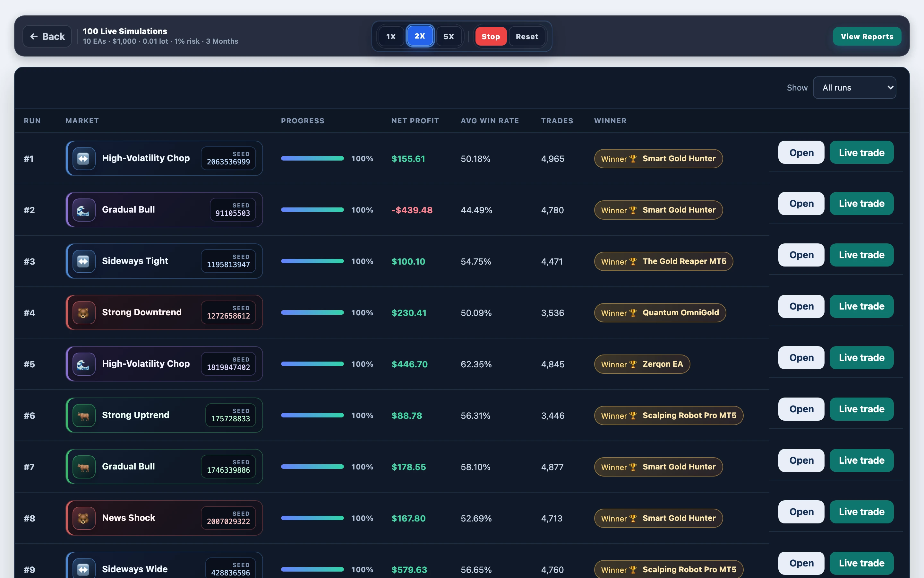
Task: Start Live trade for News Shock run #8
Action: tap(861, 512)
